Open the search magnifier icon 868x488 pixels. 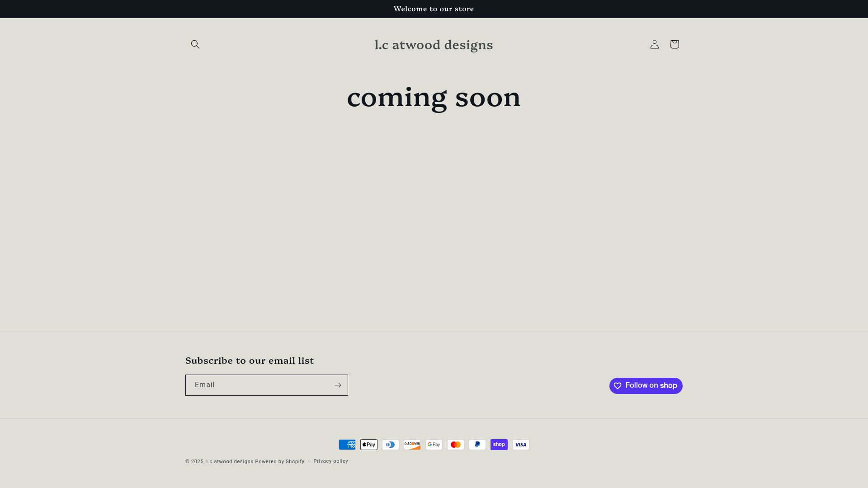point(195,44)
